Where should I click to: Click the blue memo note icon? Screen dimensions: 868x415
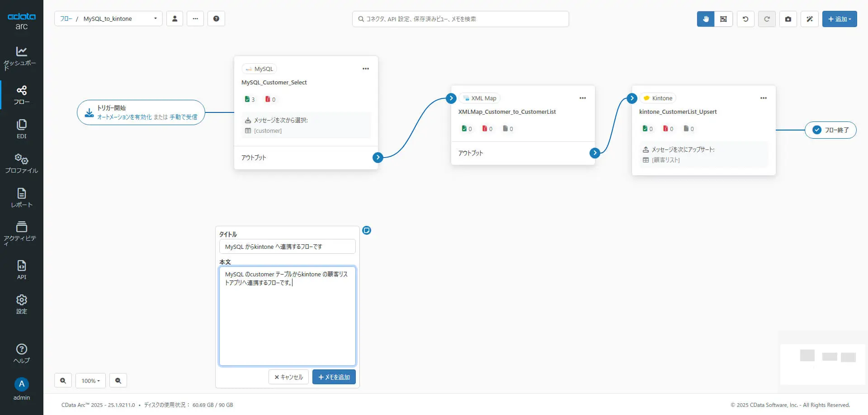pyautogui.click(x=367, y=230)
